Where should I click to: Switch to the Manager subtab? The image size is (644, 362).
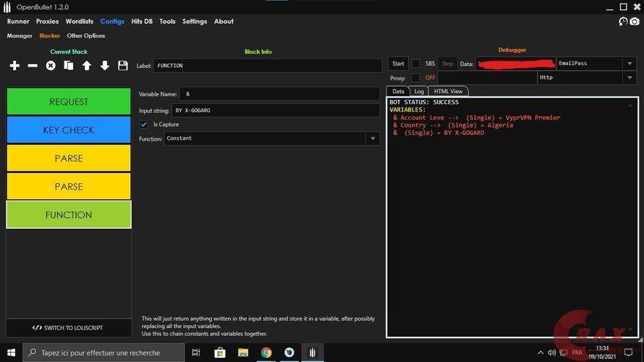tap(20, 35)
